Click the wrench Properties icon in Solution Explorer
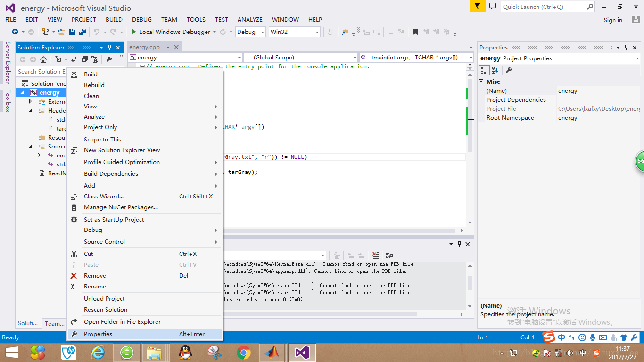644x362 pixels. 109,59
